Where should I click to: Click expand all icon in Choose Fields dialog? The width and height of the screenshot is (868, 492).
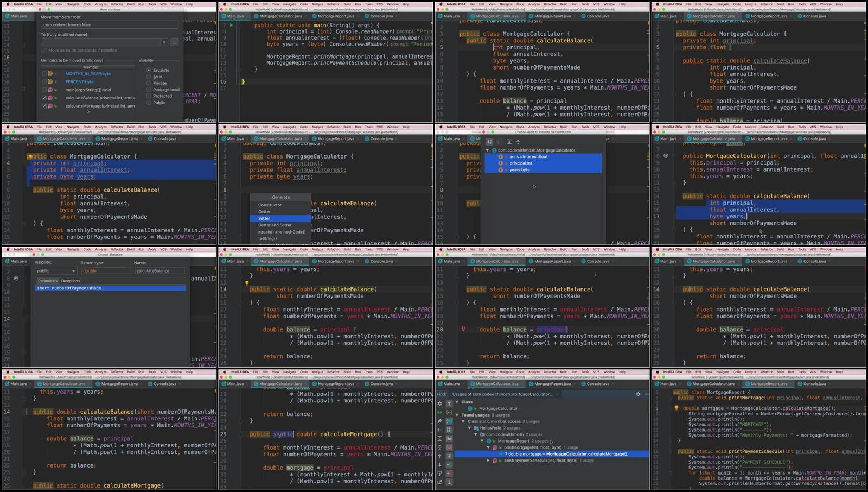(509, 142)
